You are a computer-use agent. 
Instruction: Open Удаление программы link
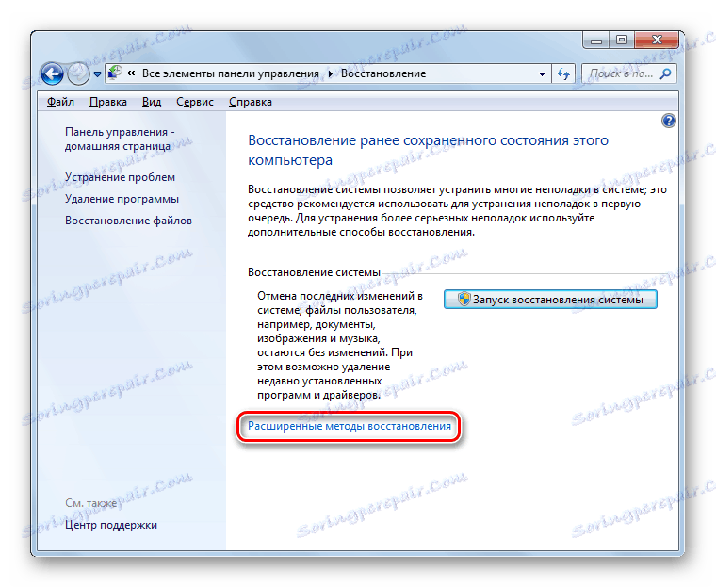[122, 199]
